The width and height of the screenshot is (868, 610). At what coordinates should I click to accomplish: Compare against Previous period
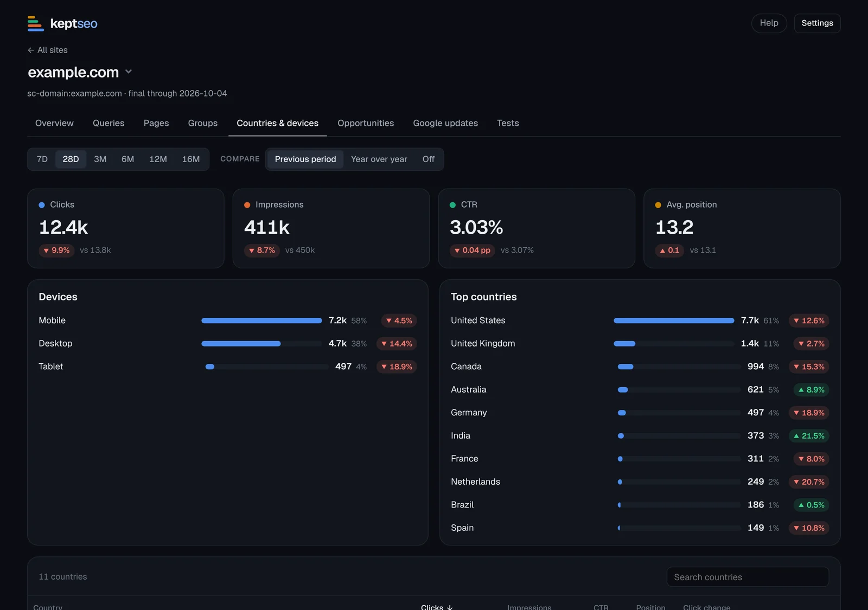305,159
